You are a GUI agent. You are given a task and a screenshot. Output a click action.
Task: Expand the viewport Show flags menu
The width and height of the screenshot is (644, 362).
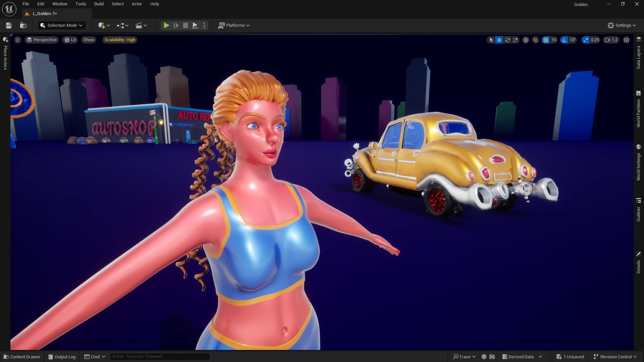(88, 40)
